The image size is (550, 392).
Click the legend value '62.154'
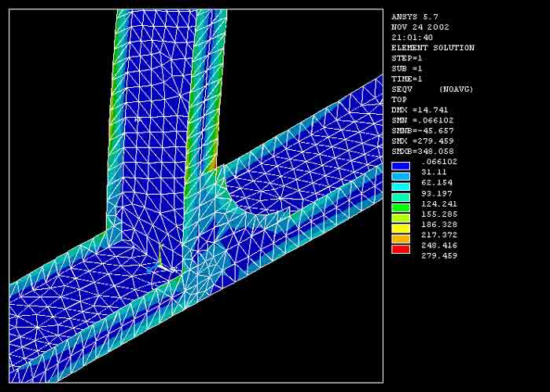[x=437, y=183]
